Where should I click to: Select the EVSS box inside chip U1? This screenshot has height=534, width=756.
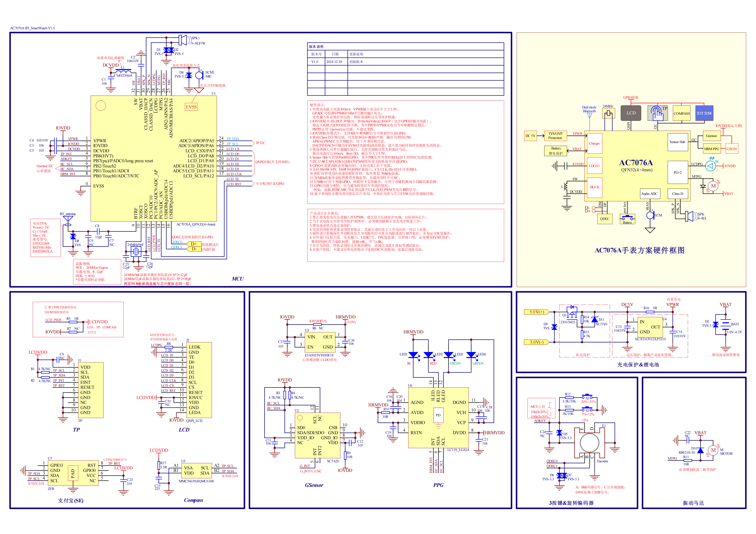tap(191, 107)
